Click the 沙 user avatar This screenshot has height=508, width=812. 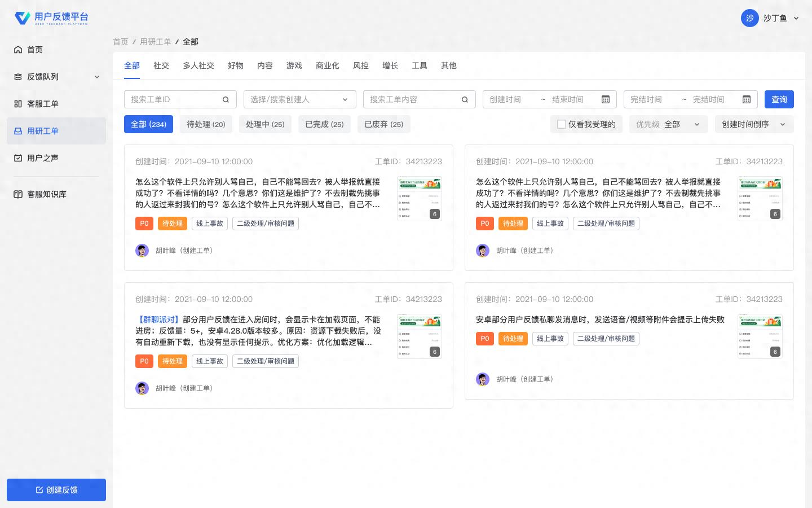(750, 18)
